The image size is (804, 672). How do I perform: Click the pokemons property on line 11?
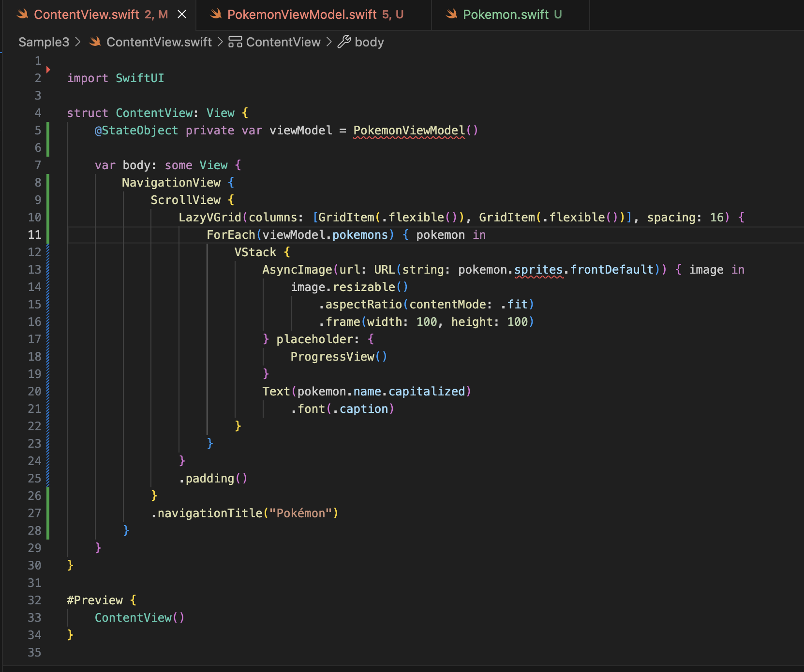pyautogui.click(x=360, y=235)
